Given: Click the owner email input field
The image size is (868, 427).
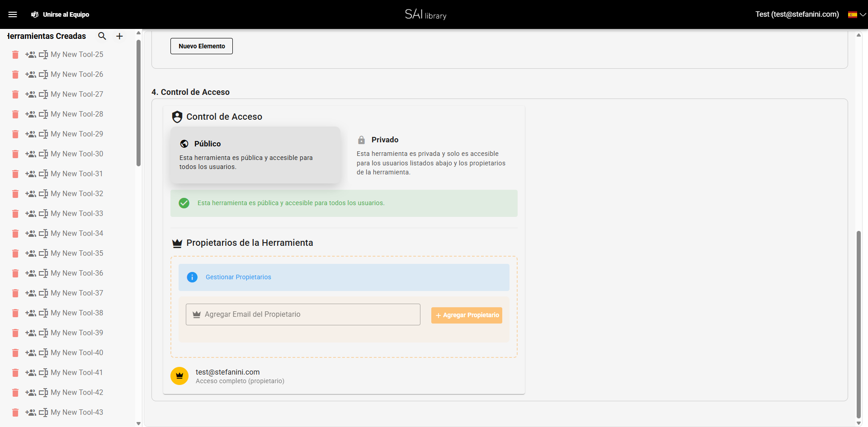Looking at the screenshot, I should 303,314.
